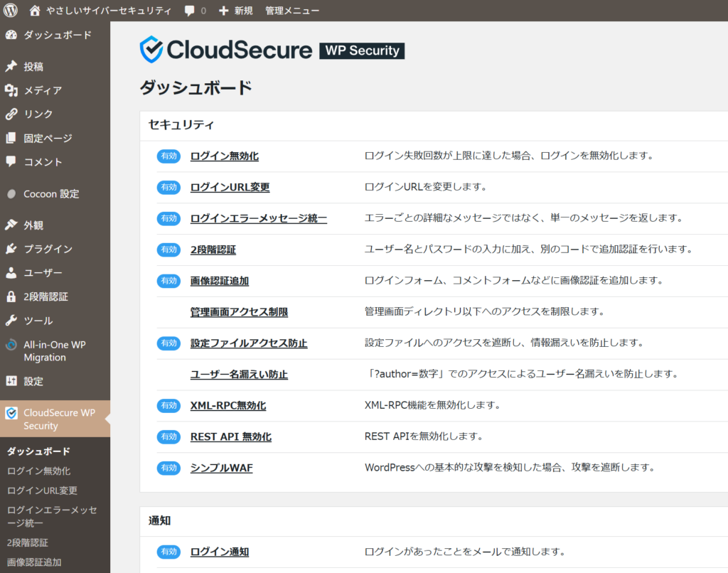Click the WordPress logo icon
The width and height of the screenshot is (728, 573).
click(x=11, y=11)
